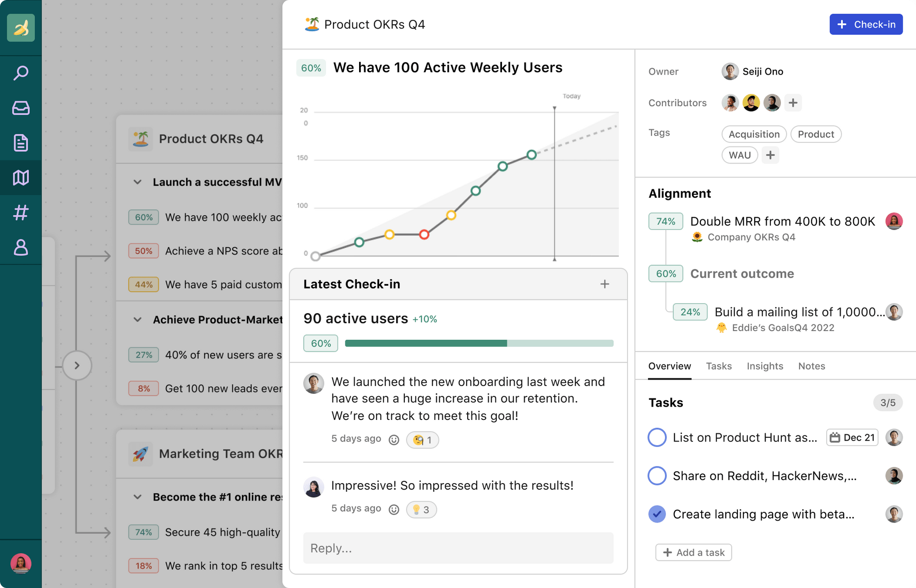Collapse 'Become the #1 online' section
Image resolution: width=916 pixels, height=588 pixels.
click(137, 497)
